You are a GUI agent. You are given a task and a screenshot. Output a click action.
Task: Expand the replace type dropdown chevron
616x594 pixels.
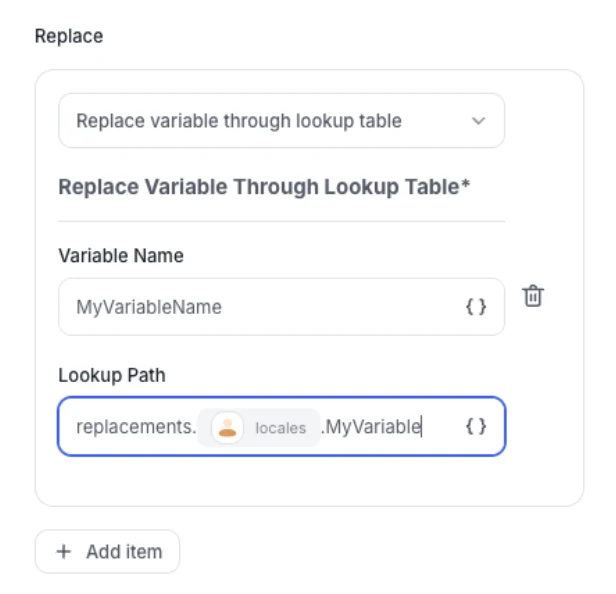tap(478, 121)
